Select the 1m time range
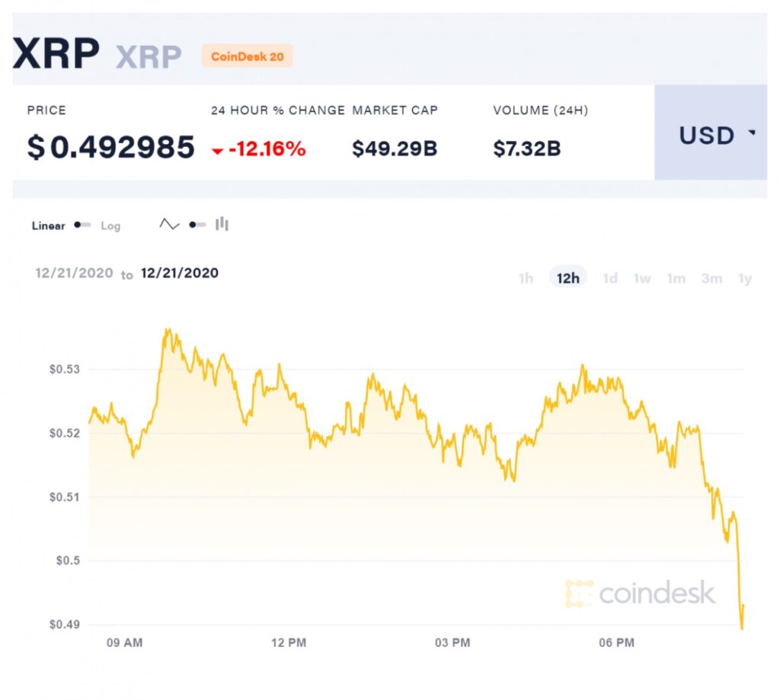 pyautogui.click(x=676, y=278)
